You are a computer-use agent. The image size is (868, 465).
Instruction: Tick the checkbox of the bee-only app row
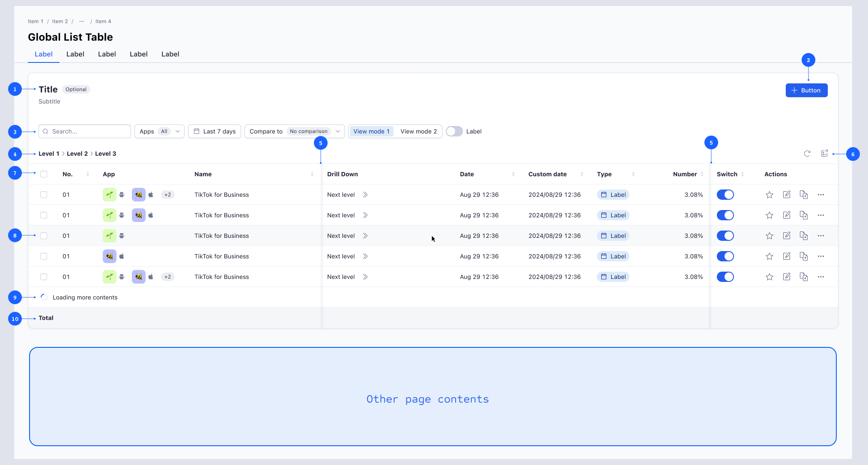(44, 256)
